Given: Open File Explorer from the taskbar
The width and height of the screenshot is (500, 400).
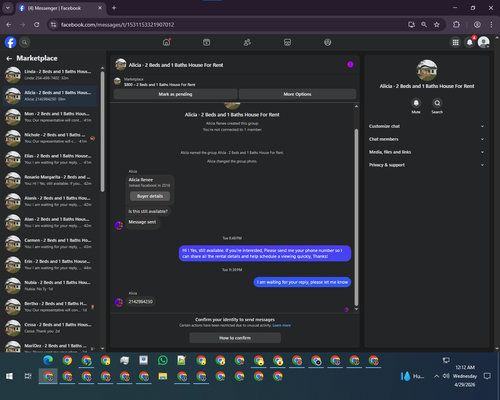Looking at the screenshot, I should coord(163,376).
